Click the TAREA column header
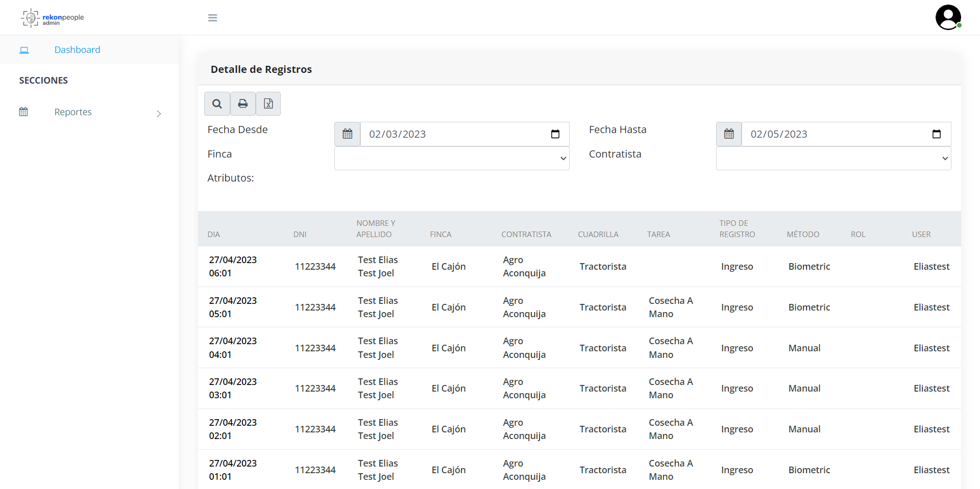980x489 pixels. (x=659, y=235)
